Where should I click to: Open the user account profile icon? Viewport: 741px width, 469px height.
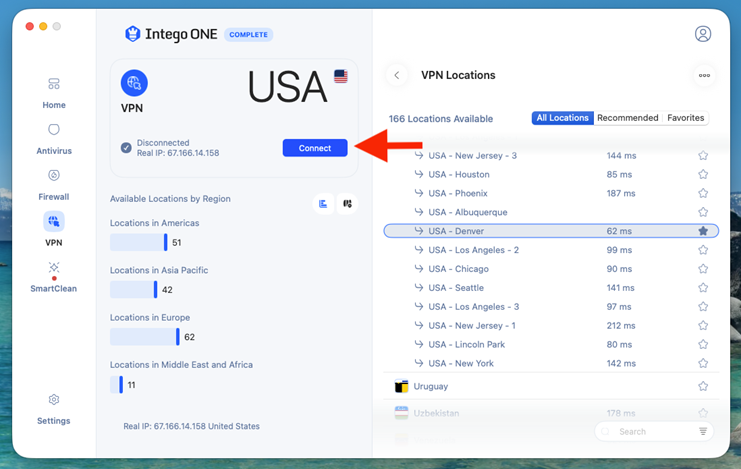tap(703, 34)
